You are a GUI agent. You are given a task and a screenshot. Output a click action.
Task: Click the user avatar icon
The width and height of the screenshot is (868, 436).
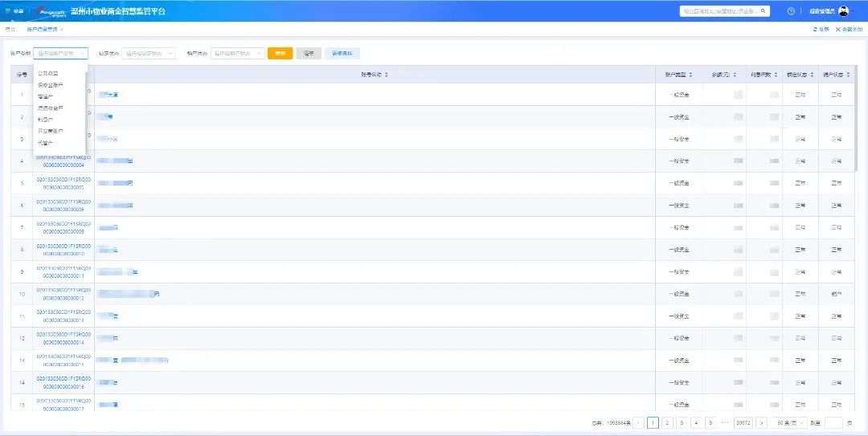click(843, 11)
